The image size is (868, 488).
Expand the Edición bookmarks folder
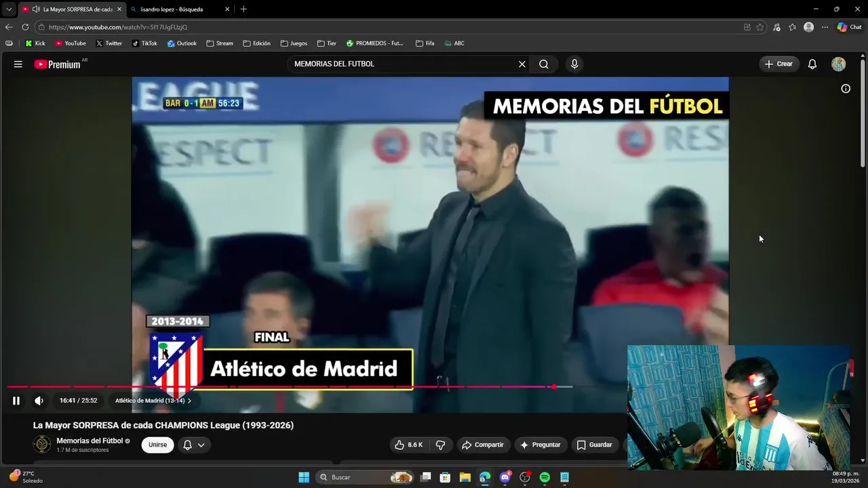point(256,43)
